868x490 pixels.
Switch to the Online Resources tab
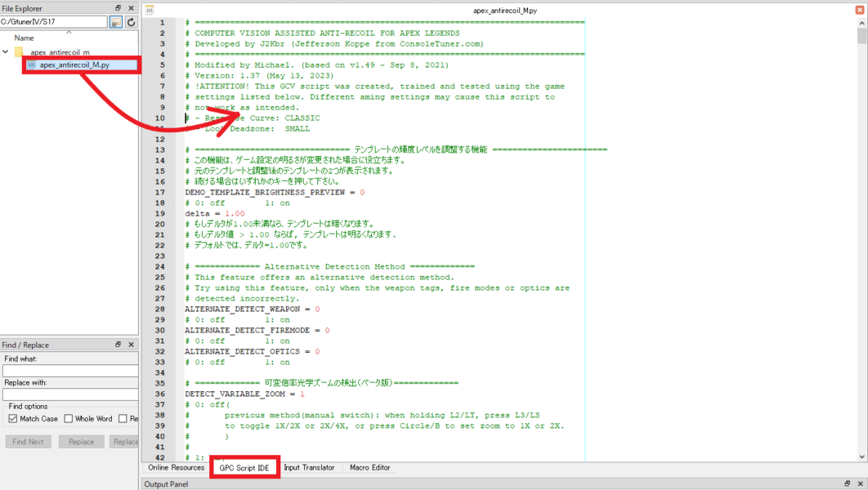click(x=176, y=468)
